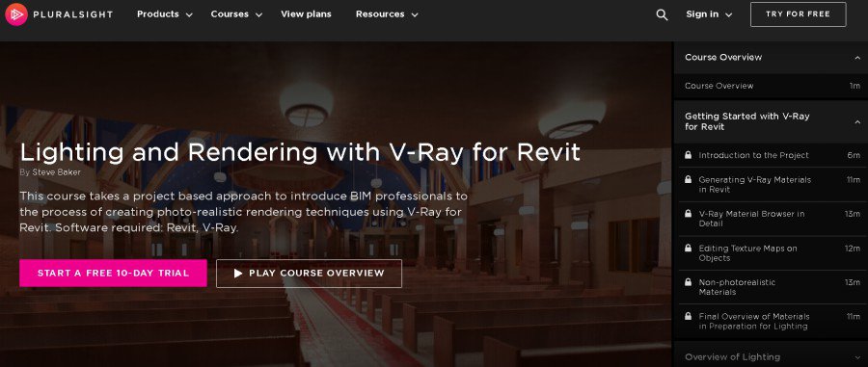868x367 pixels.
Task: Click the play triangle in Play Course Overview
Action: point(238,273)
